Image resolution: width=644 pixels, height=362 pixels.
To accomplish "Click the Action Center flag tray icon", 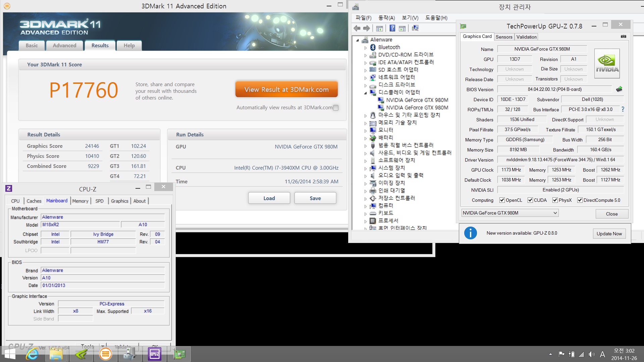I will point(561,354).
